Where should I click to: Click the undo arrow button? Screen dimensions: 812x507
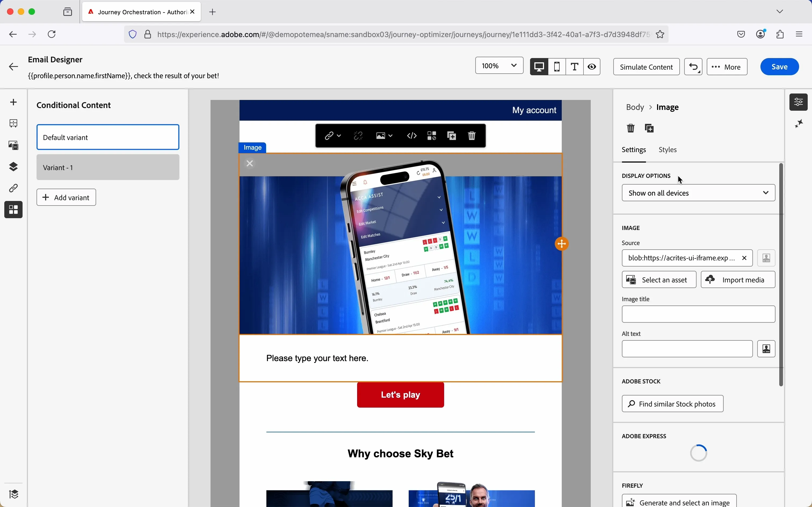[x=693, y=67]
